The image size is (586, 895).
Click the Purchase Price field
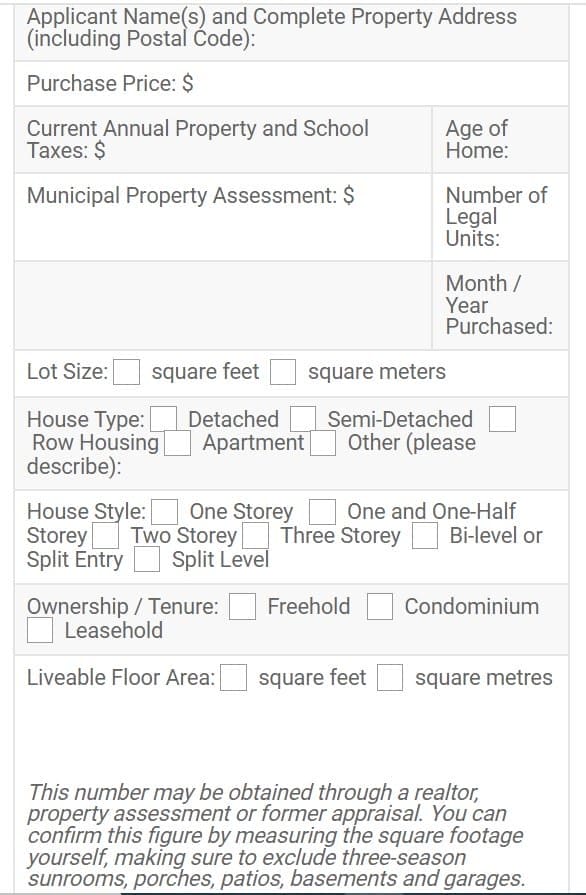(292, 83)
